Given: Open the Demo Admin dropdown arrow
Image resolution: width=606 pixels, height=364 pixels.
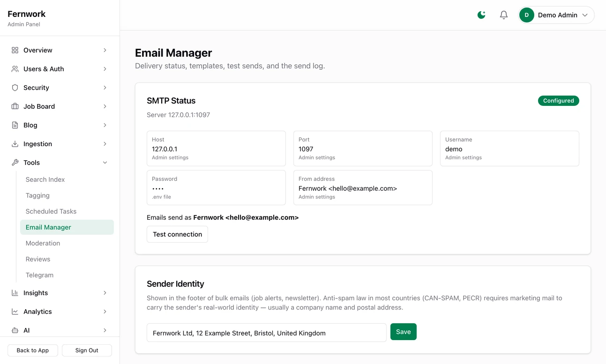Looking at the screenshot, I should (x=585, y=15).
